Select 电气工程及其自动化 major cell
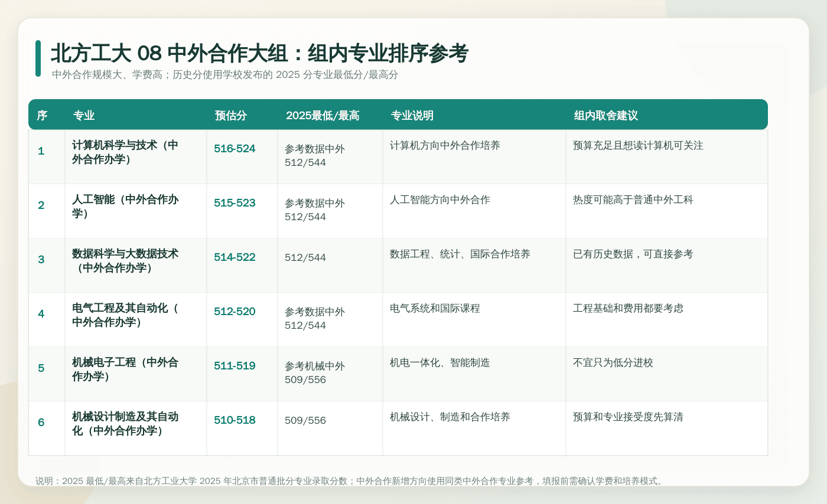The height and width of the screenshot is (504, 827). tap(136, 320)
